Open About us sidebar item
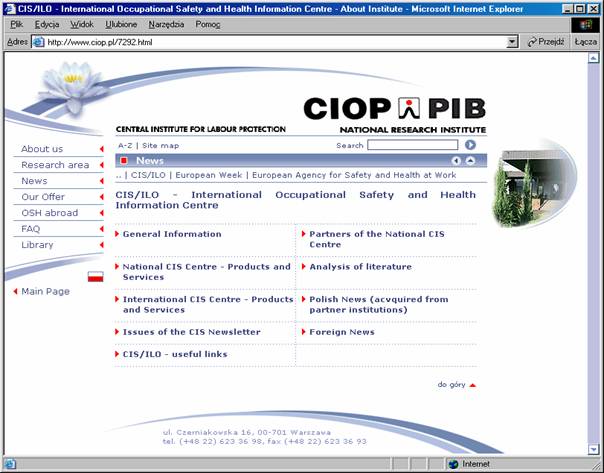The height and width of the screenshot is (473, 604). (42, 149)
